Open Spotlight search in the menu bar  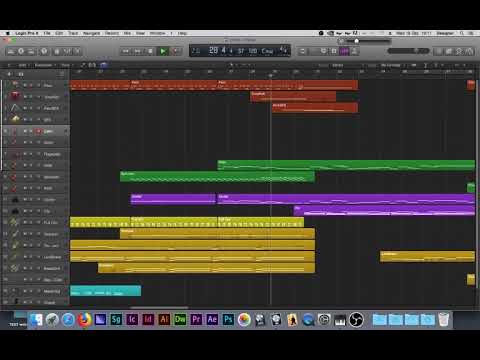click(x=462, y=33)
